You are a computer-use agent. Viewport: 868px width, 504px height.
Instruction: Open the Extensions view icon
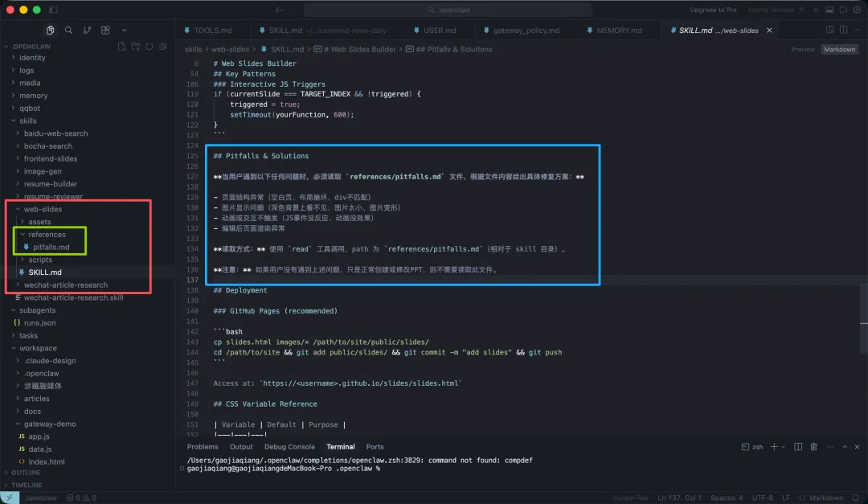[105, 30]
